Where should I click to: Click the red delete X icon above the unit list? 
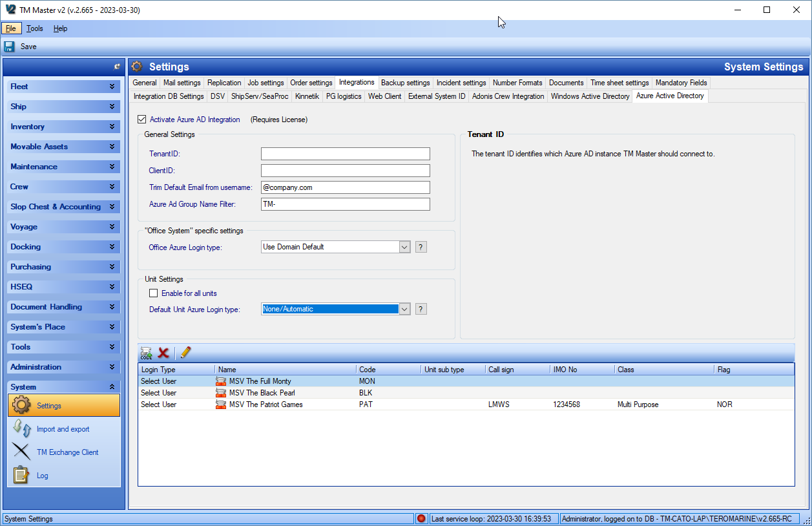163,353
